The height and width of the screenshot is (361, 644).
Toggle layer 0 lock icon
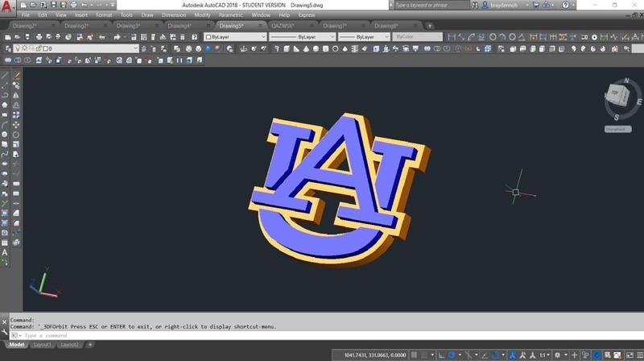[38, 48]
